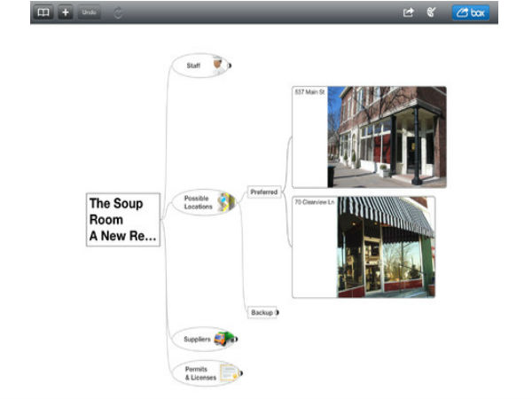Open the share/export icon
The height and width of the screenshot is (399, 532).
(x=409, y=13)
